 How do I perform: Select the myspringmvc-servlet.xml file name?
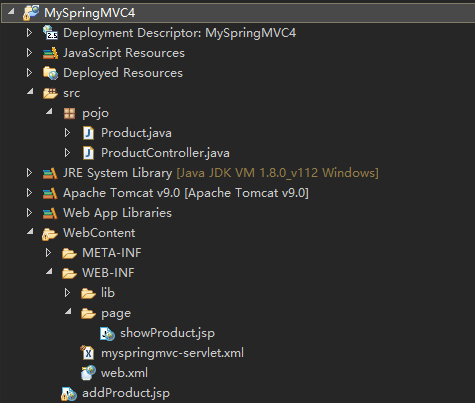coord(172,353)
